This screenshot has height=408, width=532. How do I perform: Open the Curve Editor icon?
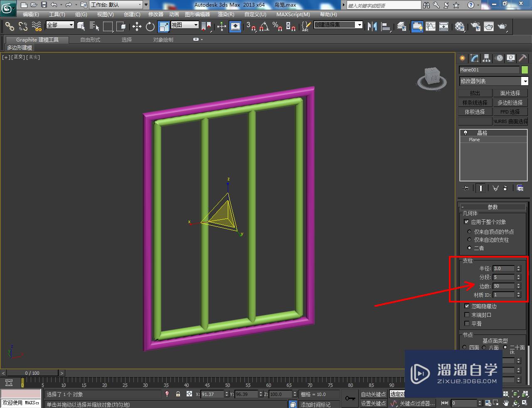[x=431, y=26]
